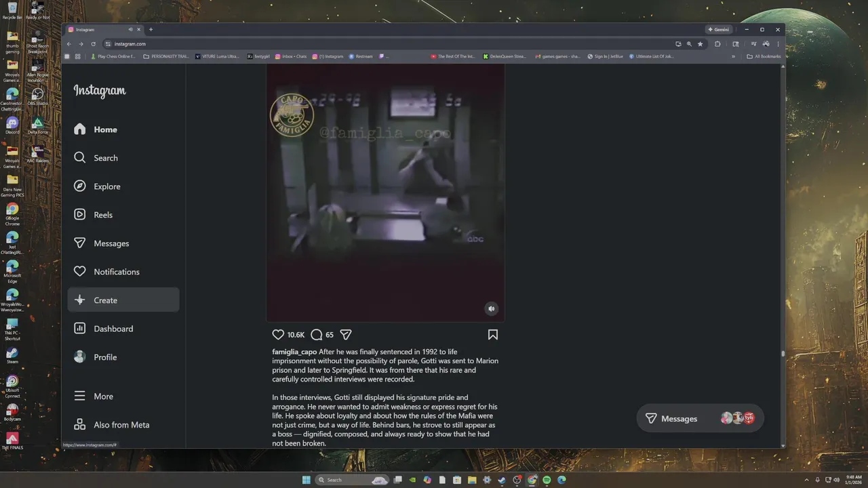Open the floating Messages pill

701,418
